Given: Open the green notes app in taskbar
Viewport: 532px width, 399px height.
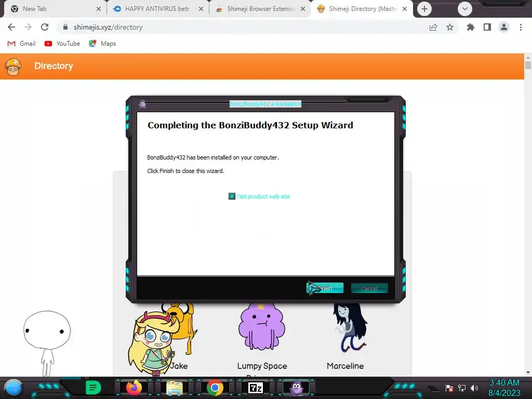Looking at the screenshot, I should tap(94, 388).
